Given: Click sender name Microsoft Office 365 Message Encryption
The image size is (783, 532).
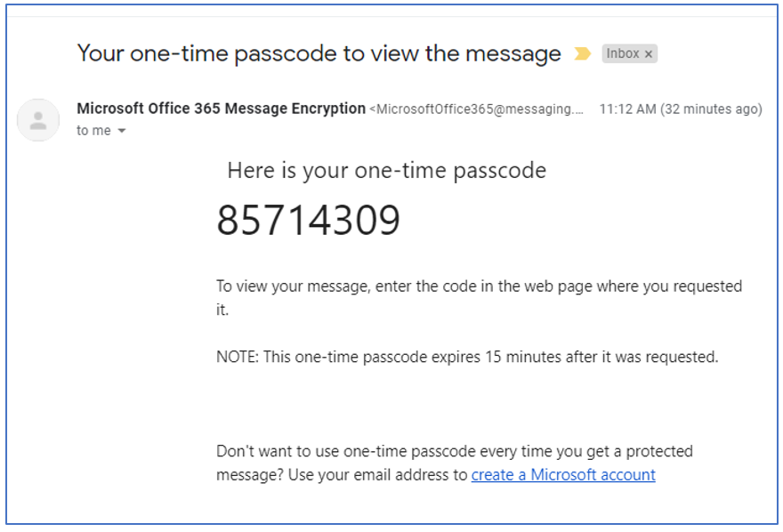Looking at the screenshot, I should coord(222,109).
